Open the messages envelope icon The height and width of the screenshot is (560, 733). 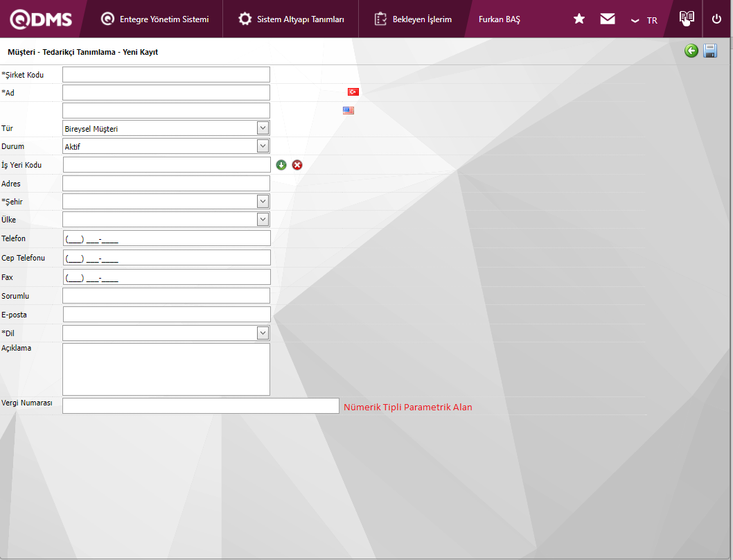[x=607, y=19]
